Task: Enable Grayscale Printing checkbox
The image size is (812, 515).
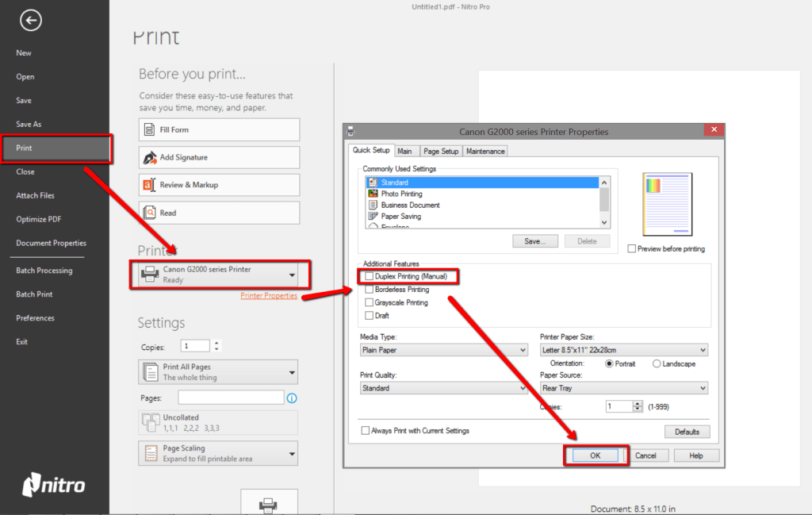Action: click(x=370, y=302)
